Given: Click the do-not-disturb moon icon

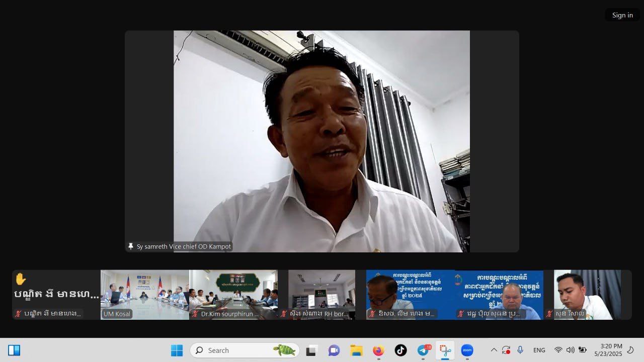Looking at the screenshot, I should click(x=630, y=350).
